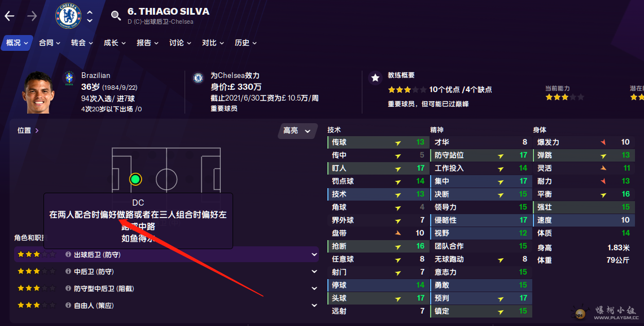Viewport: 644px width, 326px height.
Task: Click the forward navigation arrow
Action: point(32,16)
